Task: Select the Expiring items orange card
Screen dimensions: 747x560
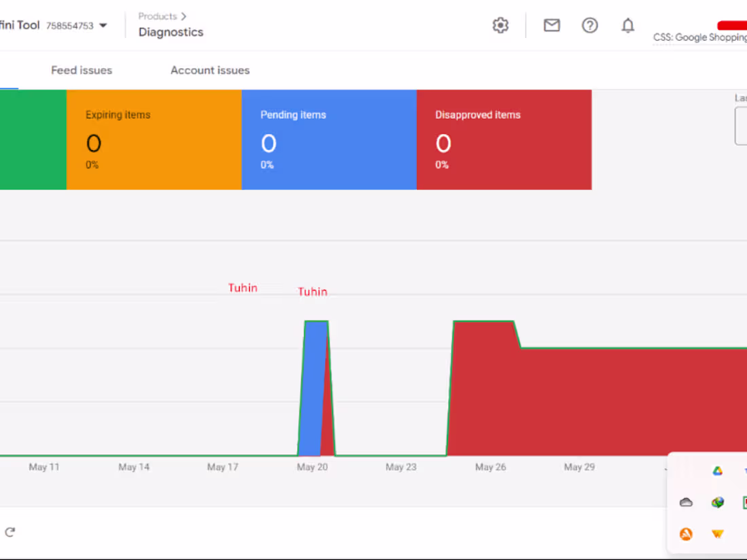Action: click(154, 140)
